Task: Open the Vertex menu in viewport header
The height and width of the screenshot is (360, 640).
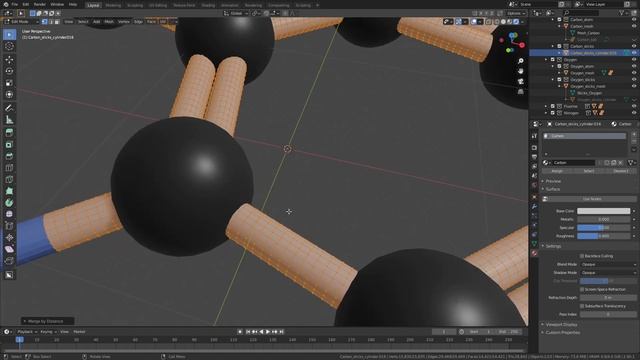Action: (x=123, y=22)
